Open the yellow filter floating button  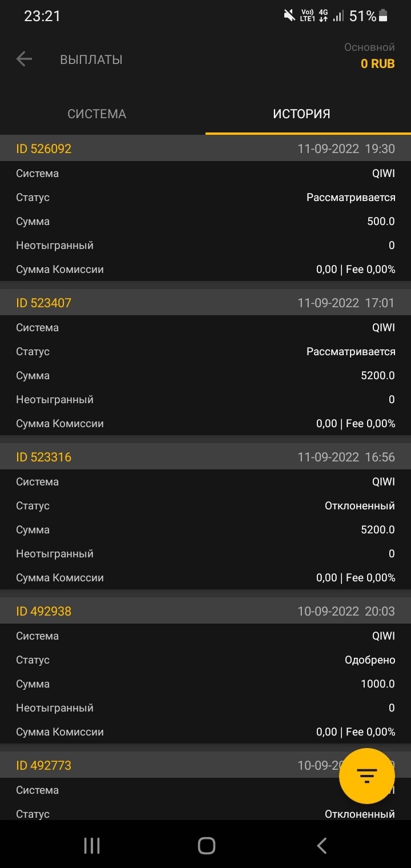[x=366, y=775]
